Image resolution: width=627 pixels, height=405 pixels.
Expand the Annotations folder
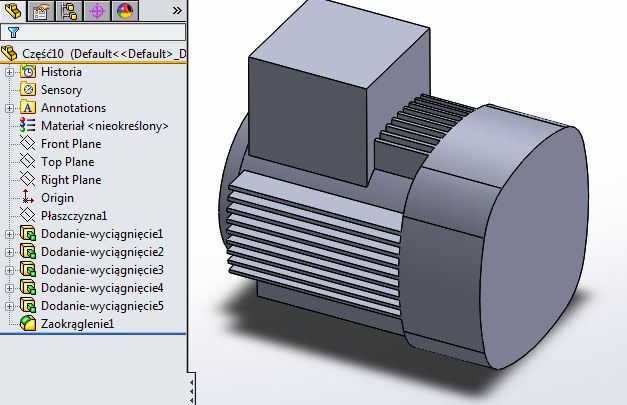(9, 108)
